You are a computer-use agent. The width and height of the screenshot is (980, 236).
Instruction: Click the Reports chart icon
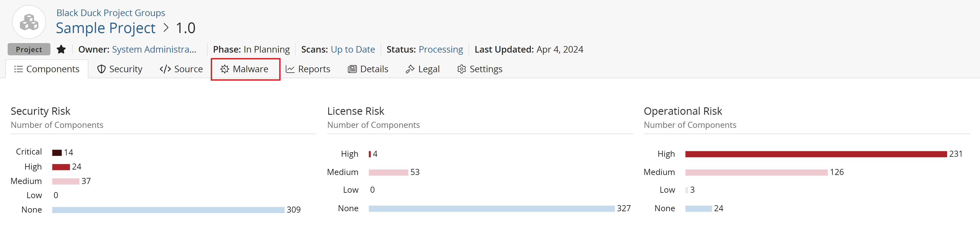[290, 69]
